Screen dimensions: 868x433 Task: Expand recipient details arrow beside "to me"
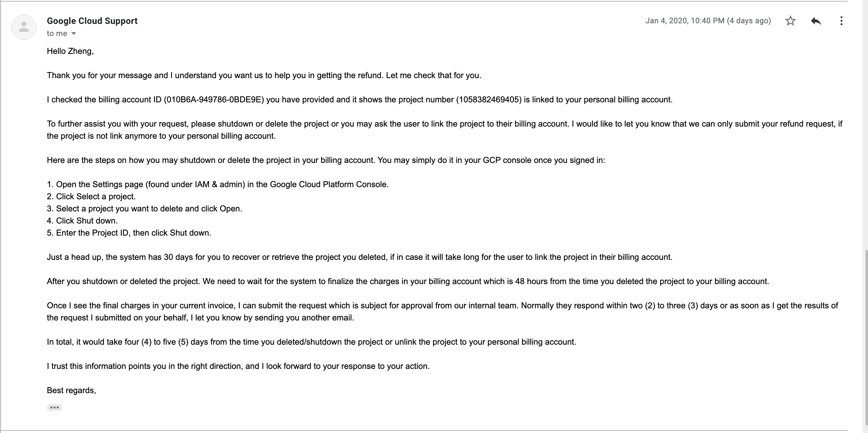[74, 33]
